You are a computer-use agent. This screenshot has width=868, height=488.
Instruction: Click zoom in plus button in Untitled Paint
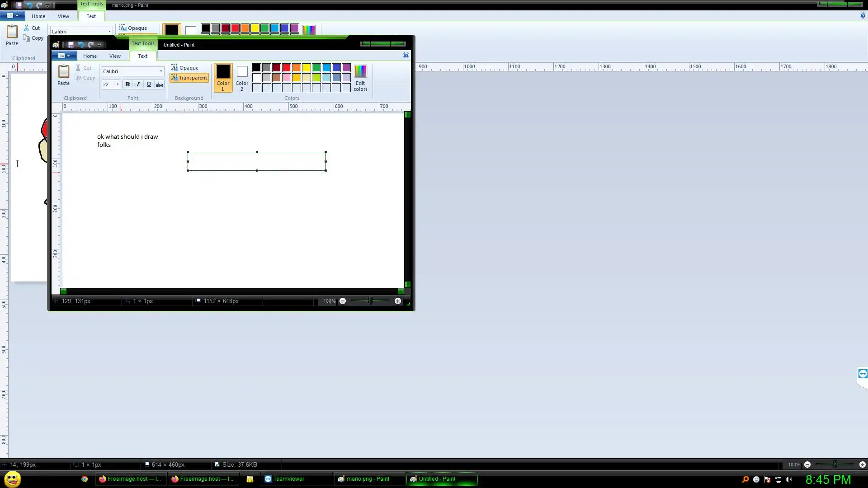pos(397,301)
